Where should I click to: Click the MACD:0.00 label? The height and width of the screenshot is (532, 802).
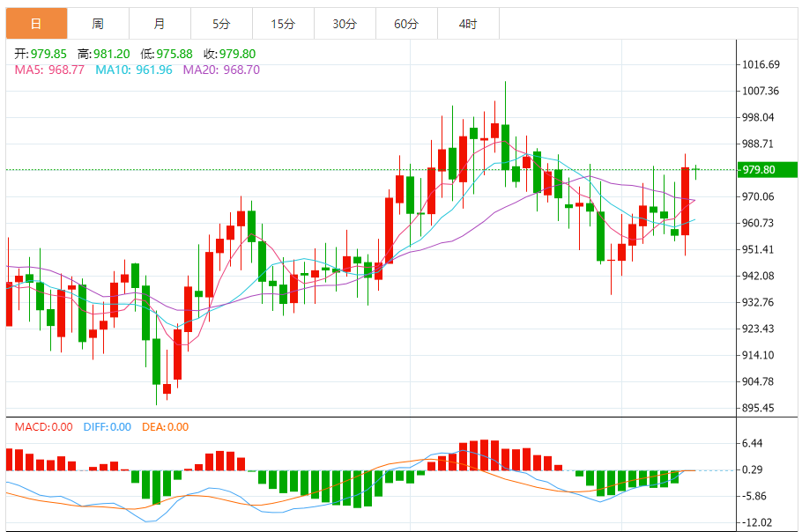[43, 426]
